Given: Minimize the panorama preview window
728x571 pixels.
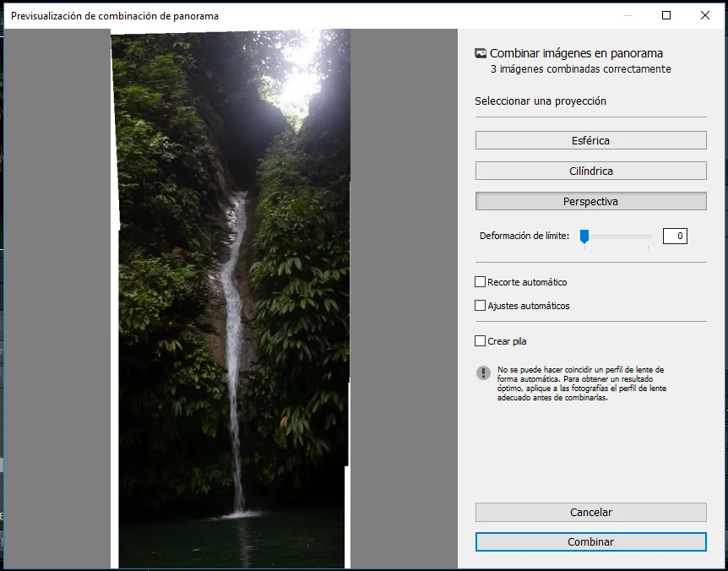Looking at the screenshot, I should pos(628,15).
